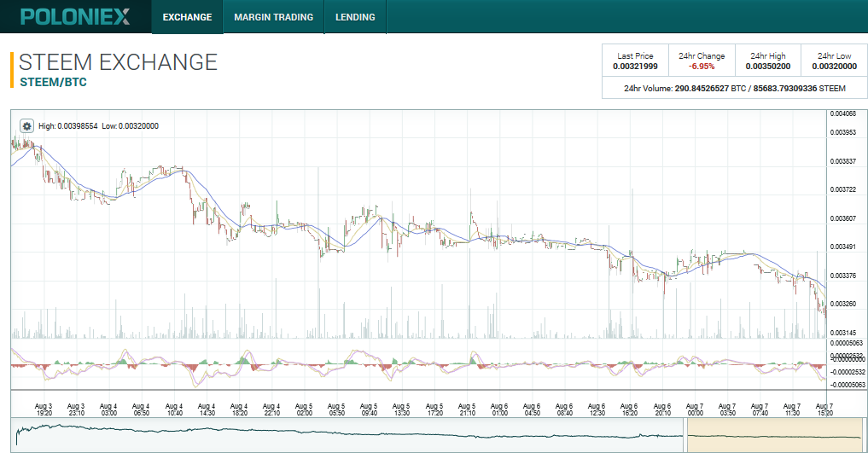Click the Aug 7 00:00 time label
This screenshot has height=453, width=868.
coord(695,409)
